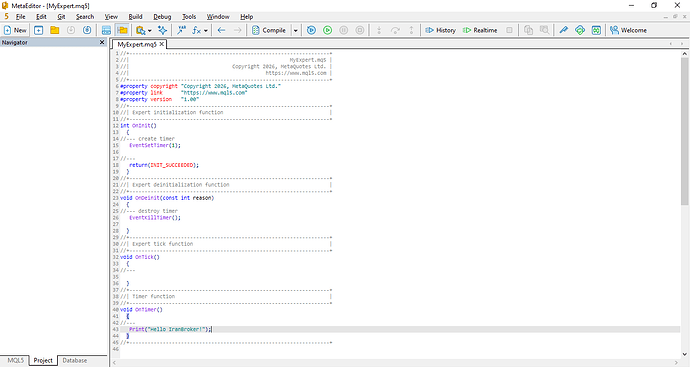This screenshot has width=690, height=367.
Task: Start debugging on history data icon
Action: point(311,30)
